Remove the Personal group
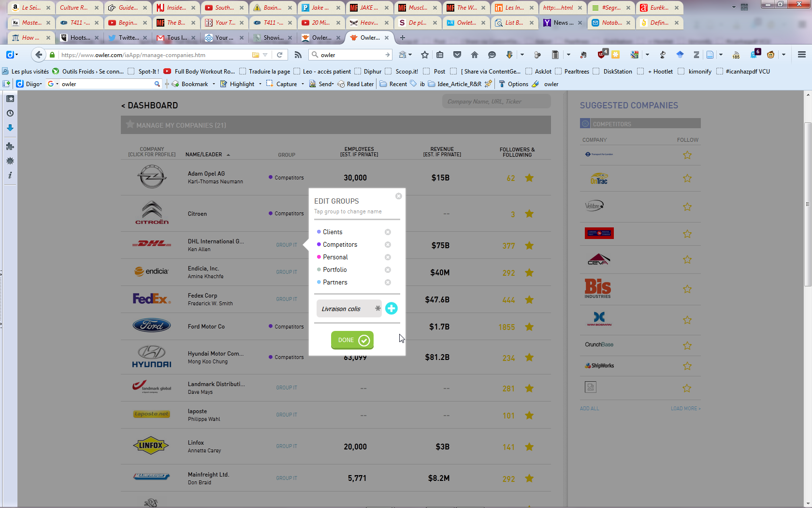Image resolution: width=812 pixels, height=508 pixels. [388, 257]
